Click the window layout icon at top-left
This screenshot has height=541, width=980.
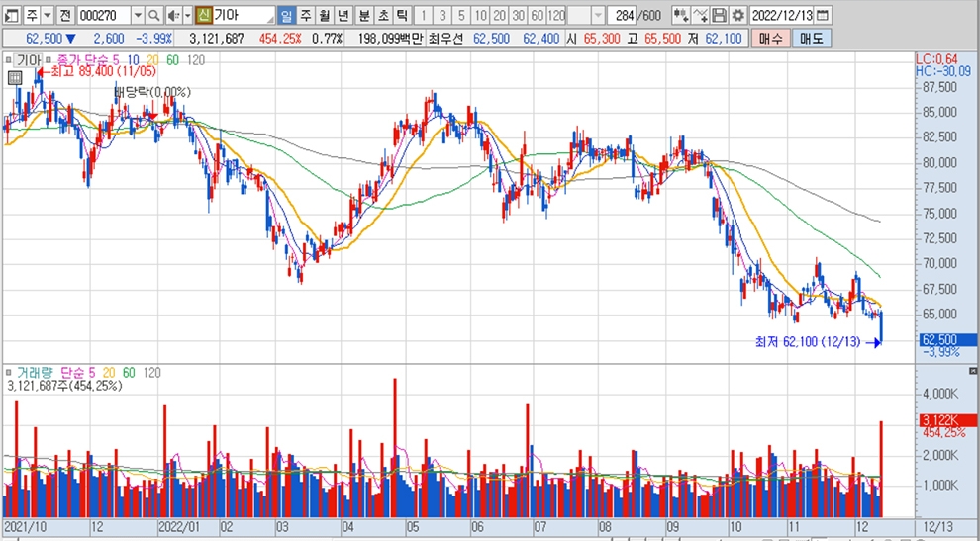[11, 16]
